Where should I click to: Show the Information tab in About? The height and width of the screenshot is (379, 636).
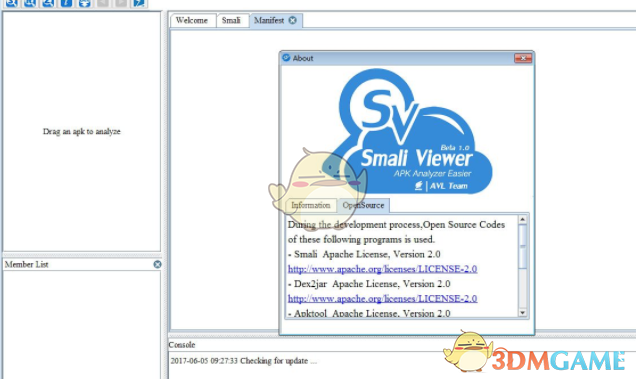311,205
